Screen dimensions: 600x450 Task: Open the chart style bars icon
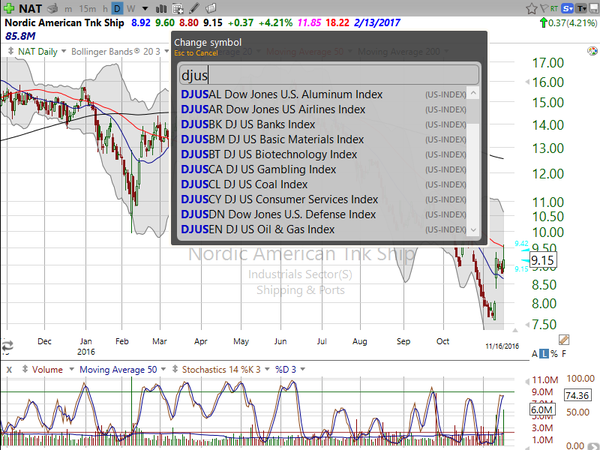click(x=161, y=8)
